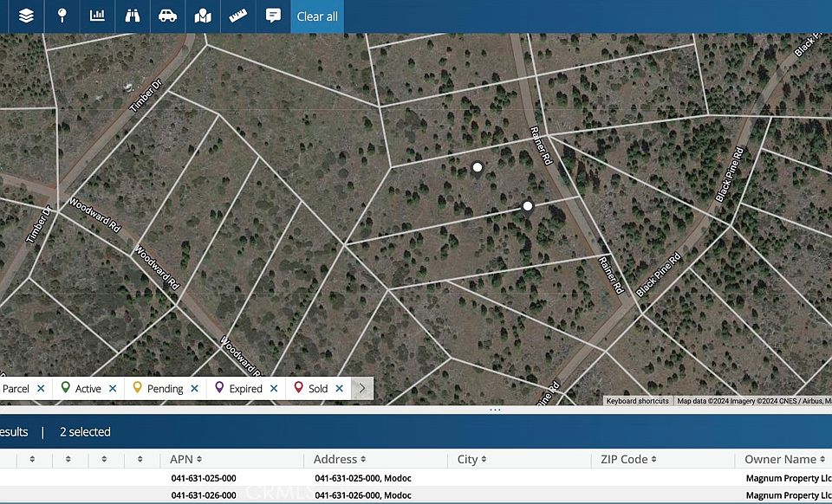Click the first unlabeled column sort arrows
832x504 pixels.
pos(32,459)
